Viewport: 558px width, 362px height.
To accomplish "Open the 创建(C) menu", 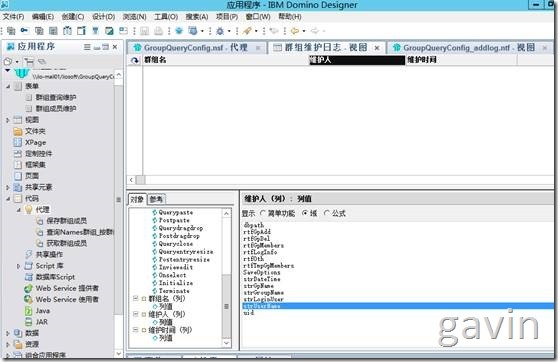I will 73,17.
